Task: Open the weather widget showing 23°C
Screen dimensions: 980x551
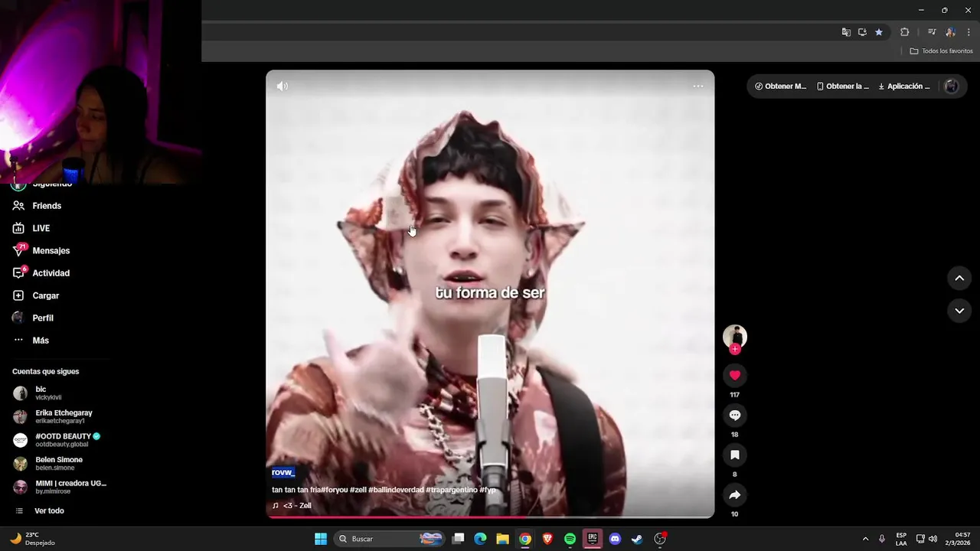Action: point(32,539)
